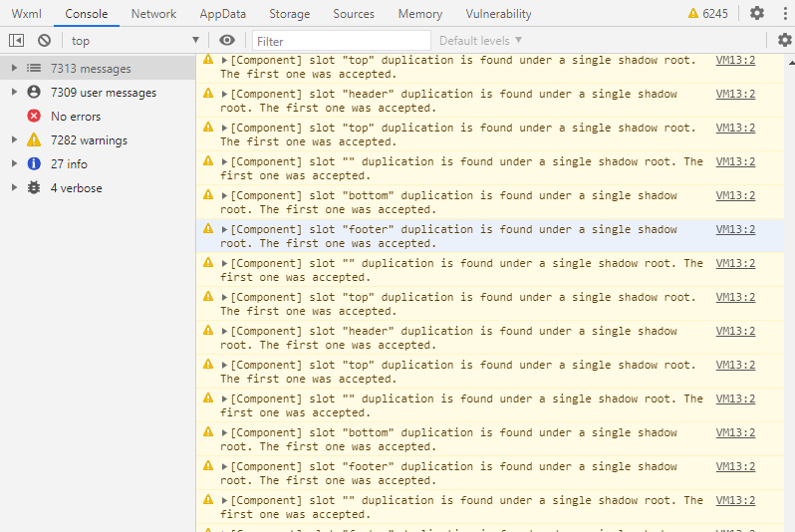
Task: Toggle the live expression eye icon
Action: [x=227, y=40]
